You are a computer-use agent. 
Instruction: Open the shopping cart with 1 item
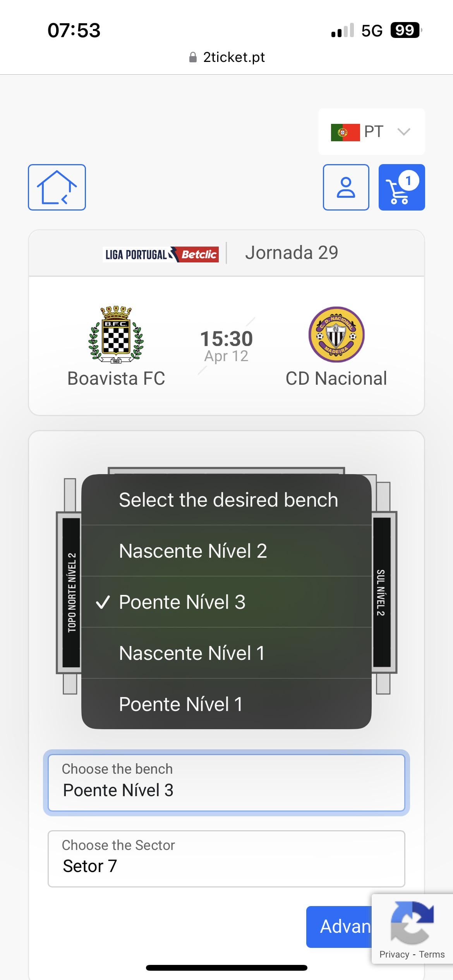coord(402,187)
